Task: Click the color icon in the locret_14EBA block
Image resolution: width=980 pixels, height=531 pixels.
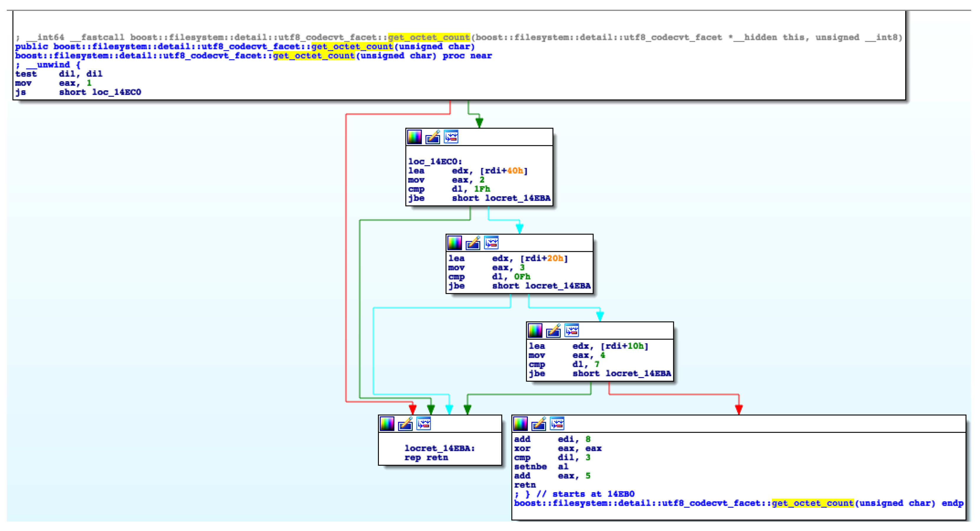Action: point(387,424)
